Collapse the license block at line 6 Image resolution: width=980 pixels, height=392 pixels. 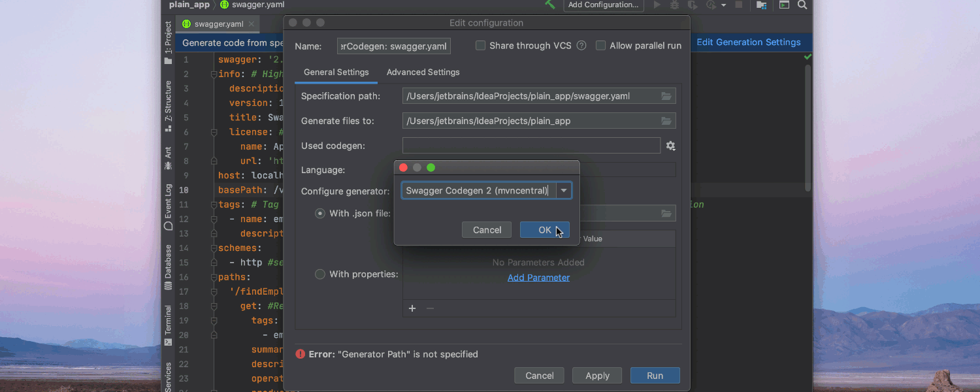pyautogui.click(x=214, y=132)
